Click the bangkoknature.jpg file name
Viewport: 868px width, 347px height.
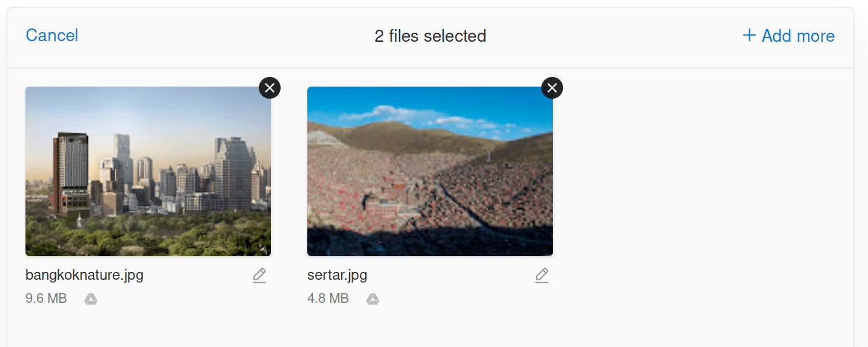(84, 276)
